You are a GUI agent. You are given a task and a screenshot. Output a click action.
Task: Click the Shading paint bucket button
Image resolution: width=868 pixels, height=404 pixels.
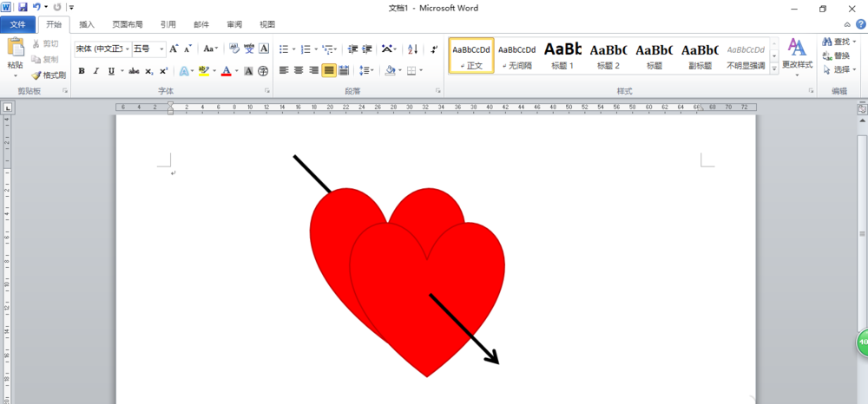390,70
